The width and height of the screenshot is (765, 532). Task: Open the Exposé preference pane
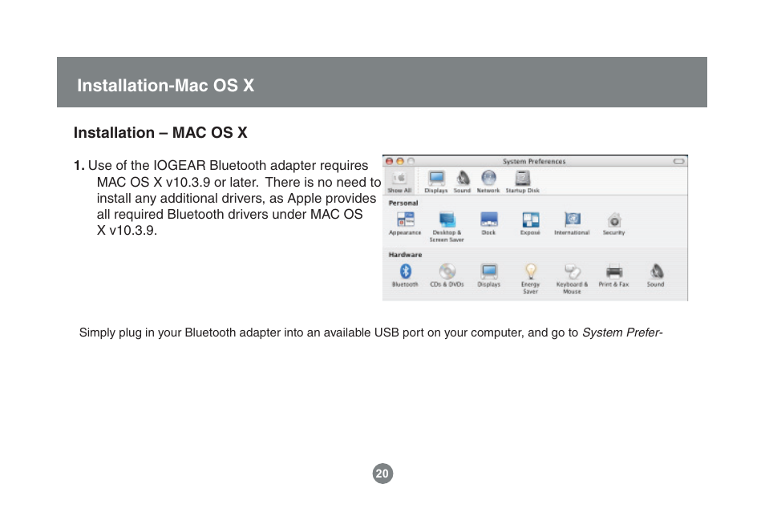[x=530, y=224]
